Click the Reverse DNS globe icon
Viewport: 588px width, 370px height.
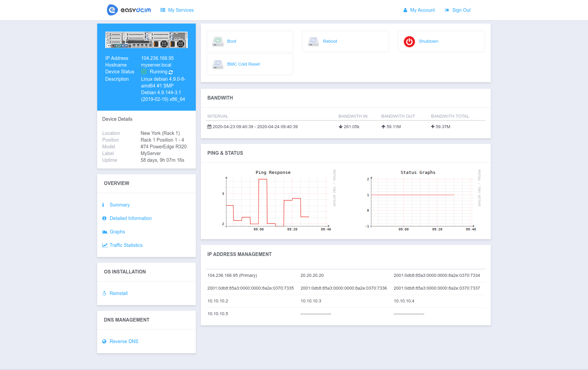tap(104, 341)
